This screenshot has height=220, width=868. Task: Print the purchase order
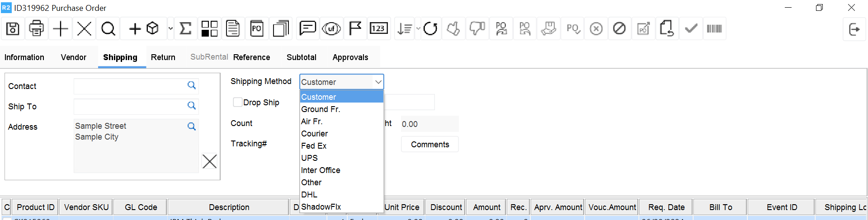[x=36, y=29]
